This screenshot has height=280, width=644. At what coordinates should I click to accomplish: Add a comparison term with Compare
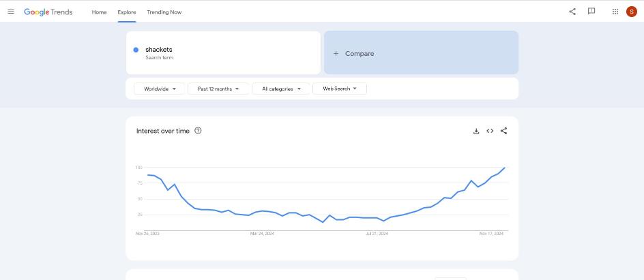[421, 53]
